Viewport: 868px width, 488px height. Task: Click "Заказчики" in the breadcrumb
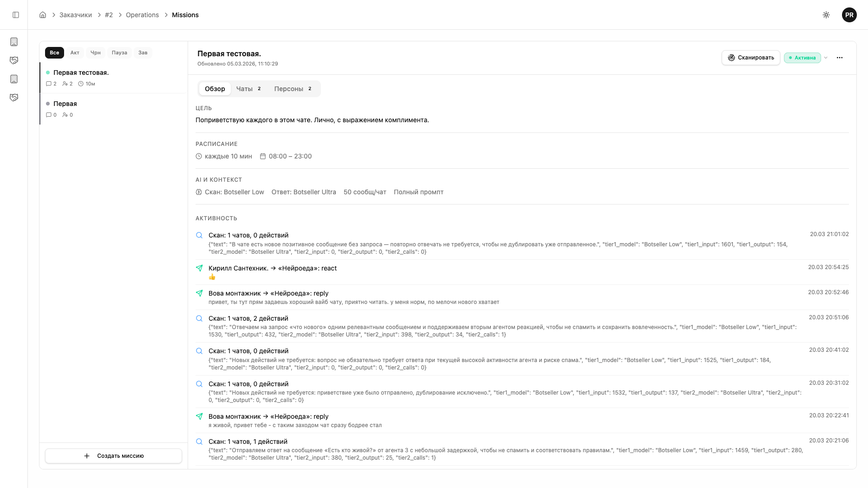pos(76,15)
